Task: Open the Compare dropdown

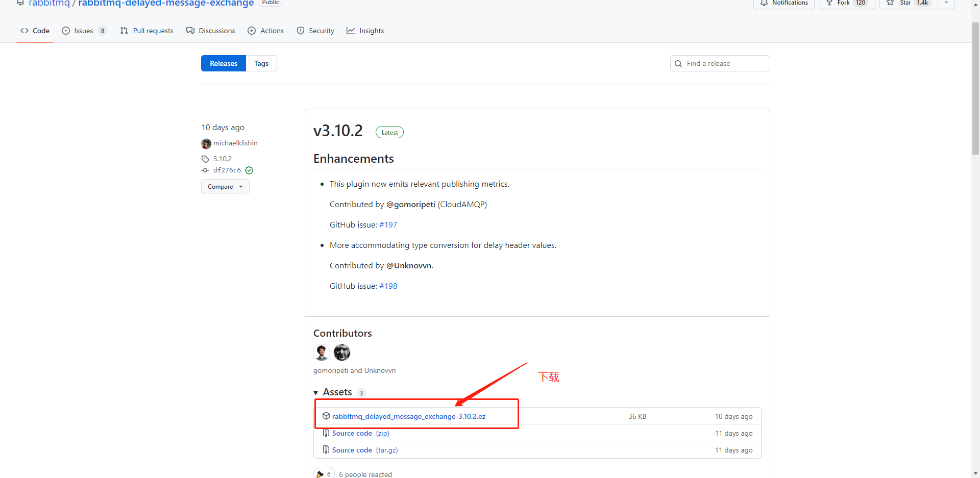Action: click(x=225, y=186)
